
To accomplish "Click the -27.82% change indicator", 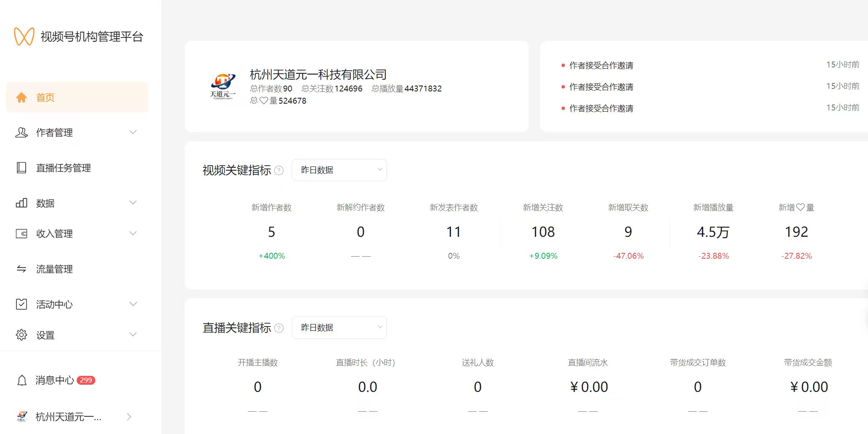I will (796, 256).
